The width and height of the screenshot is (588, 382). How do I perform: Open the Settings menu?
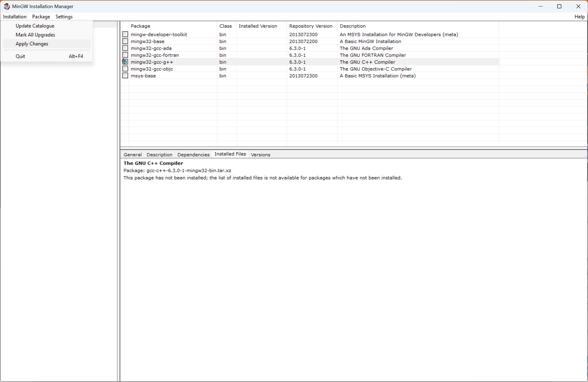coord(64,17)
